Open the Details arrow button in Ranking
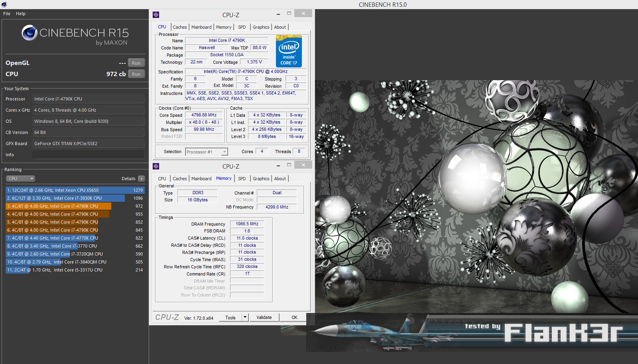 (x=142, y=179)
